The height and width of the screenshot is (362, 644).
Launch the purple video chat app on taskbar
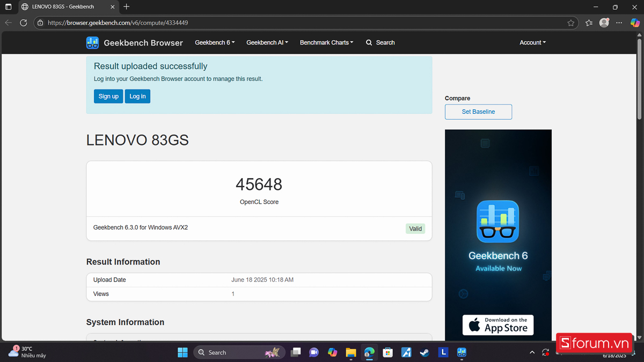tap(314, 352)
